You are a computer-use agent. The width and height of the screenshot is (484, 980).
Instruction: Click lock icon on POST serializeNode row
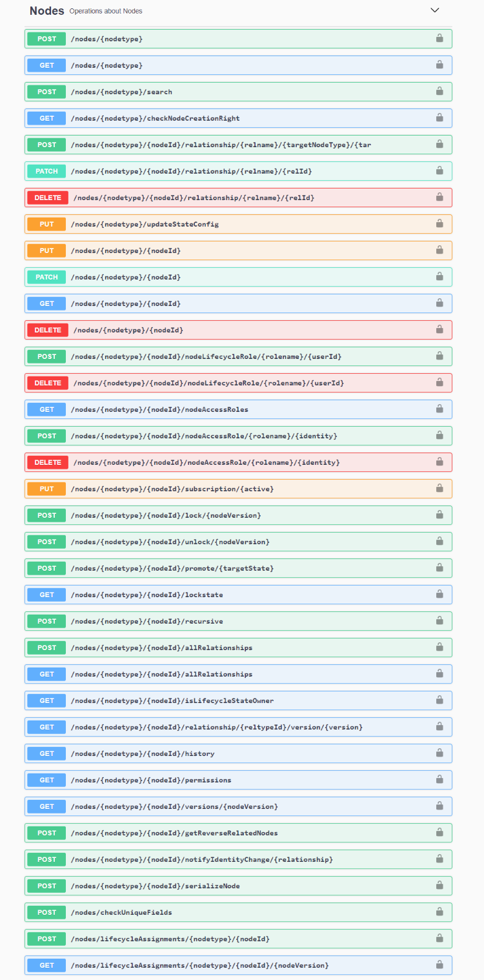439,885
